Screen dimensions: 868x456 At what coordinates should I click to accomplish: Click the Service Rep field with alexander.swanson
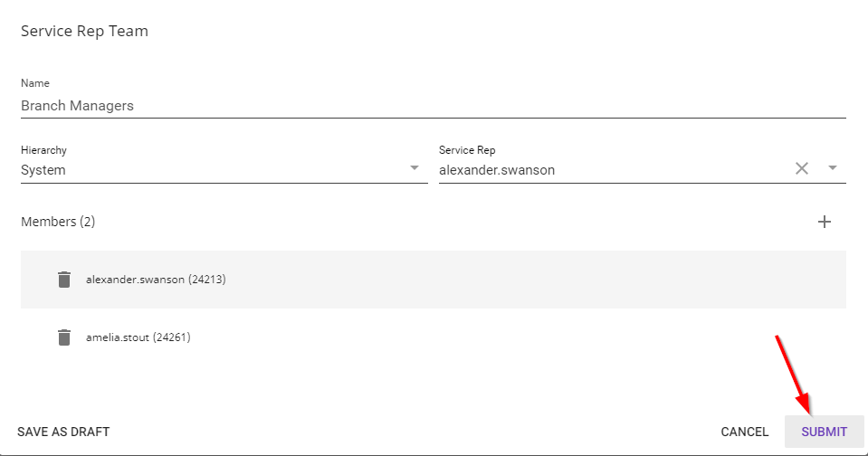(606, 170)
